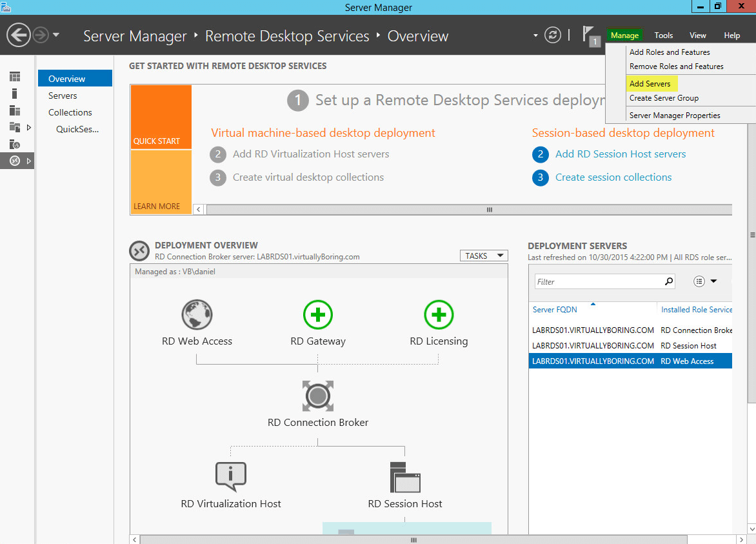Image resolution: width=756 pixels, height=544 pixels.
Task: Click quick start scrollbar left arrow
Action: 198,209
